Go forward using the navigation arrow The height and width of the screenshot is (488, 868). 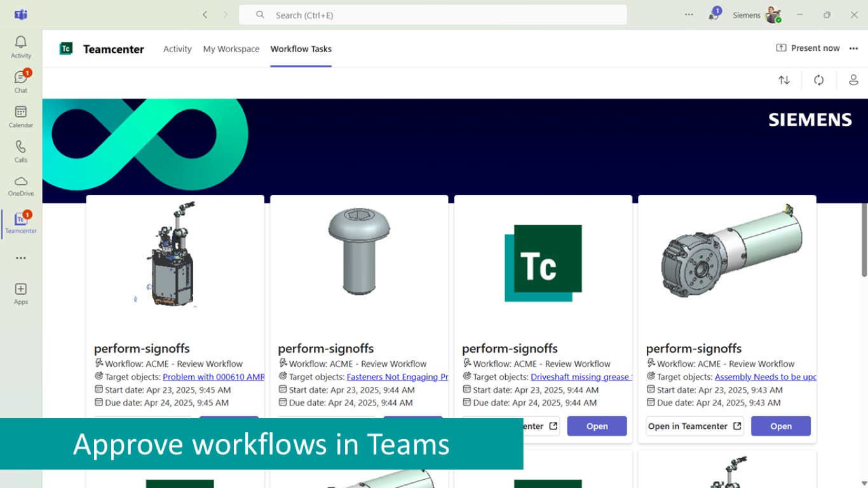pyautogui.click(x=226, y=15)
